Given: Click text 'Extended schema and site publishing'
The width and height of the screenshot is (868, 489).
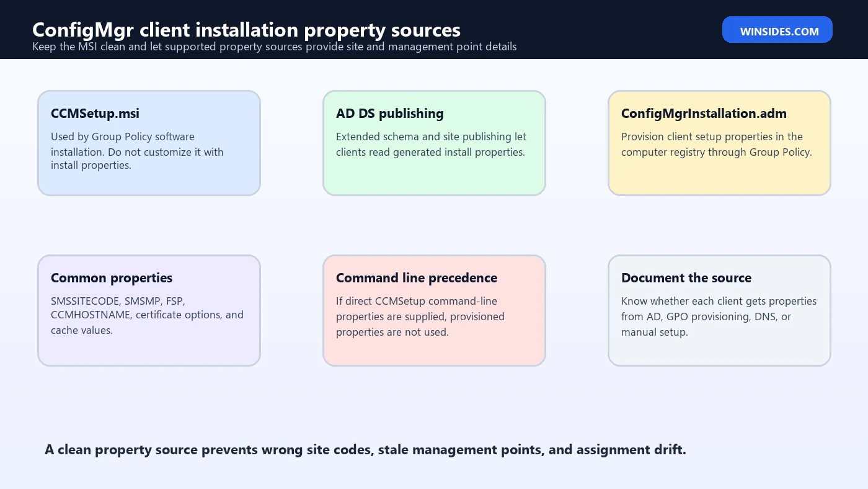Looking at the screenshot, I should (x=431, y=144).
